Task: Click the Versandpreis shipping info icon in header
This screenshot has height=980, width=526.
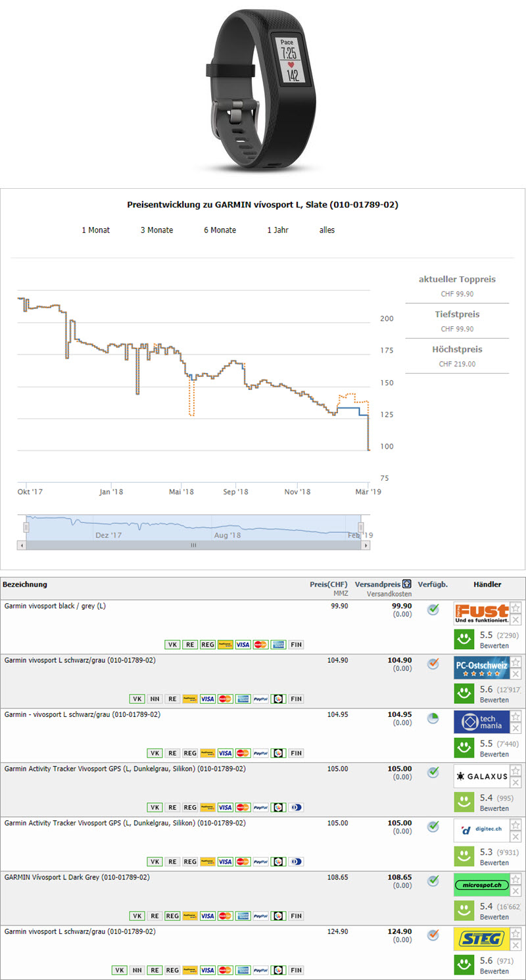Action: (407, 584)
